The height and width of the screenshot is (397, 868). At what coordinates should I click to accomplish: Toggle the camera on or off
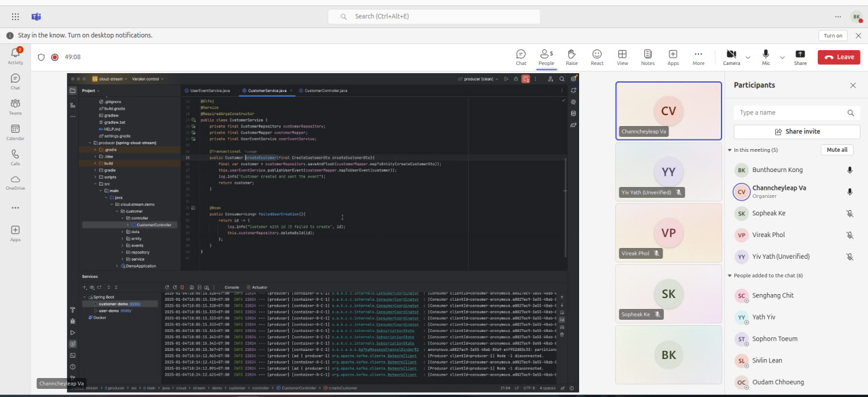731,57
